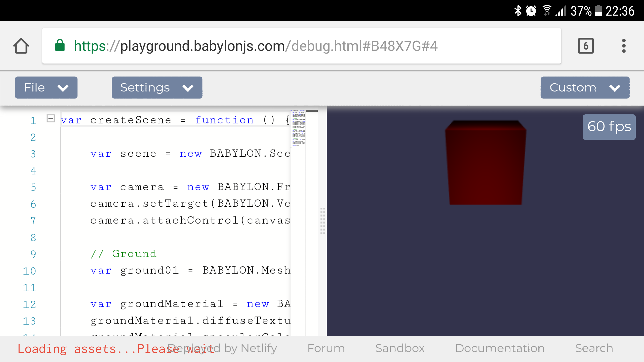Tap the browser home icon
The width and height of the screenshot is (644, 362).
(x=21, y=46)
